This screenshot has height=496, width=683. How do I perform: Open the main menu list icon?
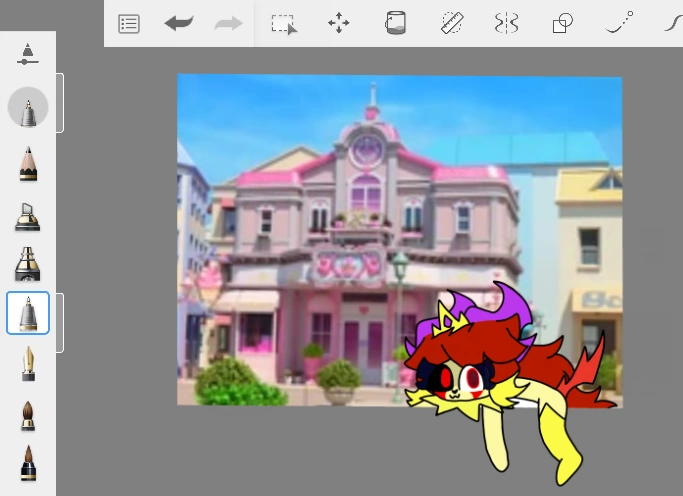(x=129, y=23)
